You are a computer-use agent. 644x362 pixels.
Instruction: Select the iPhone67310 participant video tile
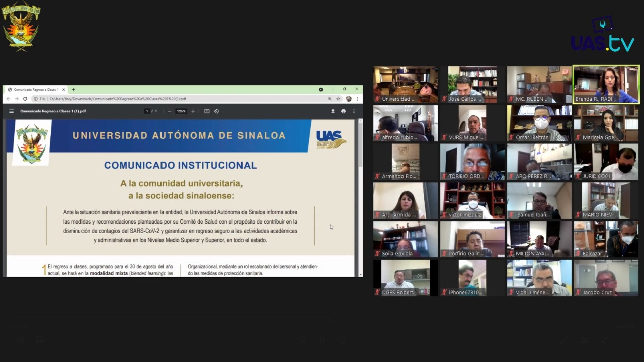472,278
